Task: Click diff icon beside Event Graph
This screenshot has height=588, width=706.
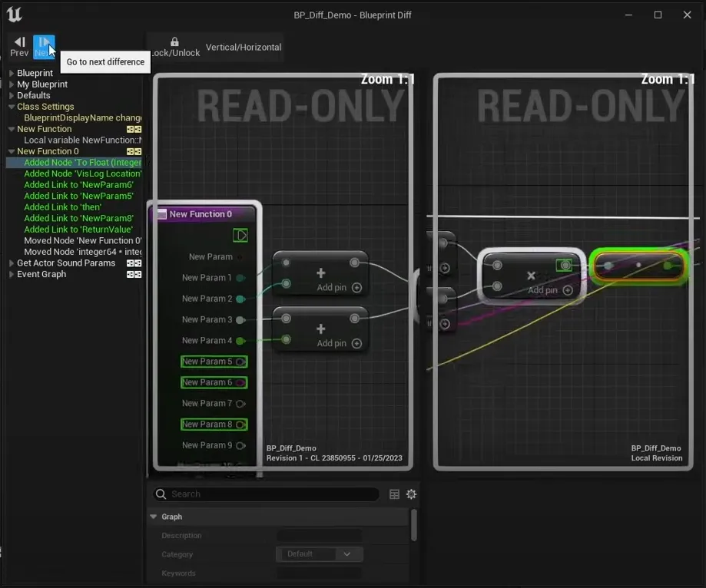Action: [x=134, y=275]
